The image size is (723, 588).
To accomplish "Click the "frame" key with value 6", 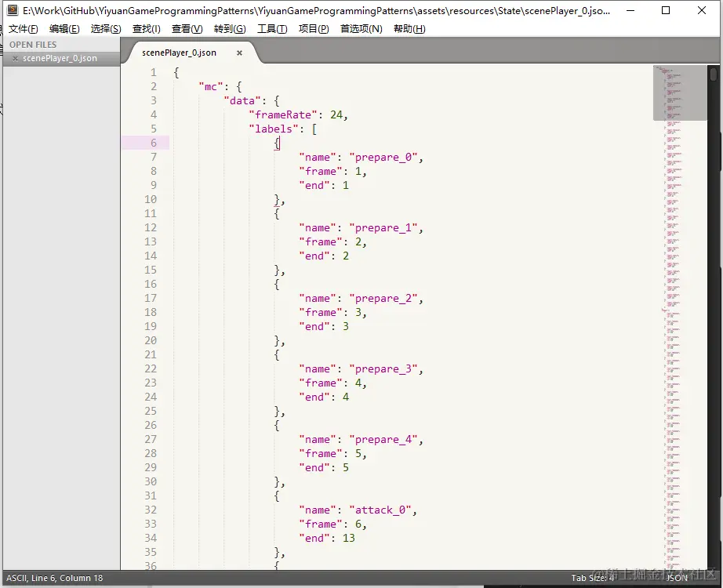I will pos(321,524).
